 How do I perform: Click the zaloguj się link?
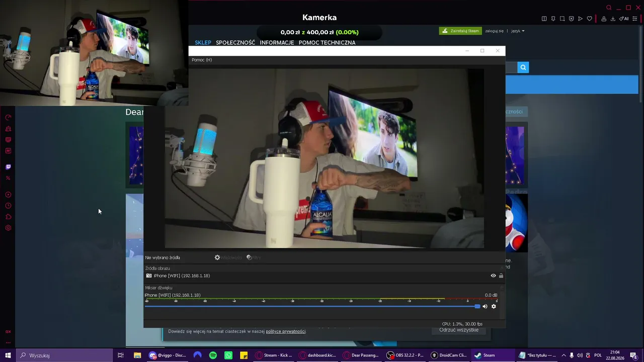tap(494, 31)
